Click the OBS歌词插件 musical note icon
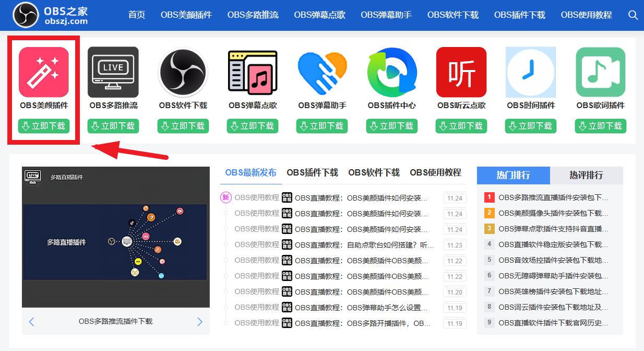This screenshot has width=644, height=351. click(600, 72)
